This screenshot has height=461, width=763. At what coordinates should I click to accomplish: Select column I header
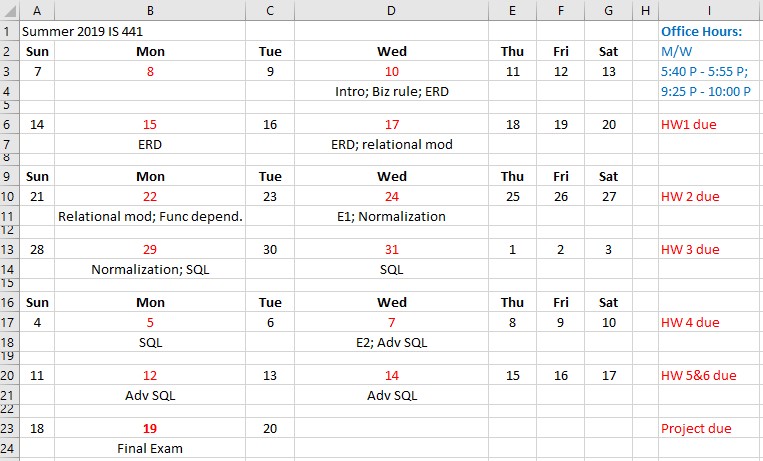709,10
